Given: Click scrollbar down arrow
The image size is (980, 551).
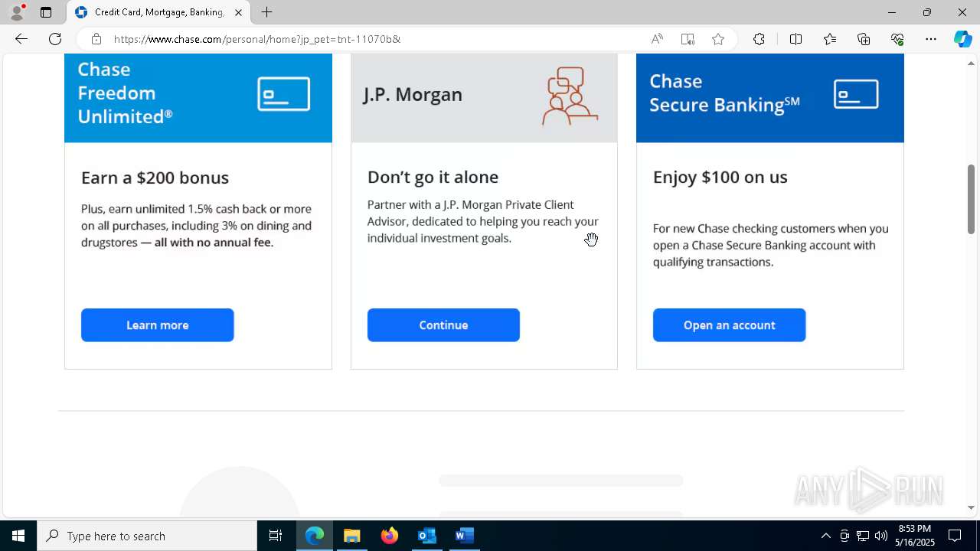Looking at the screenshot, I should (972, 507).
